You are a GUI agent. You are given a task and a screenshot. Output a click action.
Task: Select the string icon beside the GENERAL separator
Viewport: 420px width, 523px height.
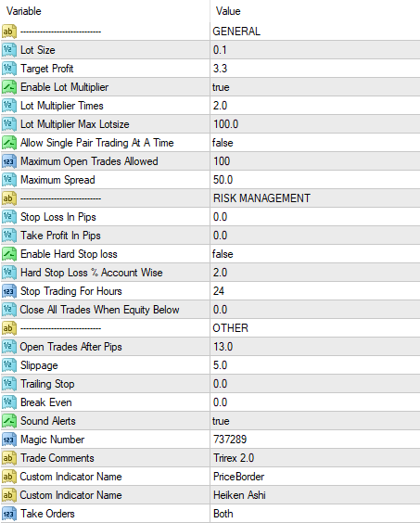click(9, 32)
